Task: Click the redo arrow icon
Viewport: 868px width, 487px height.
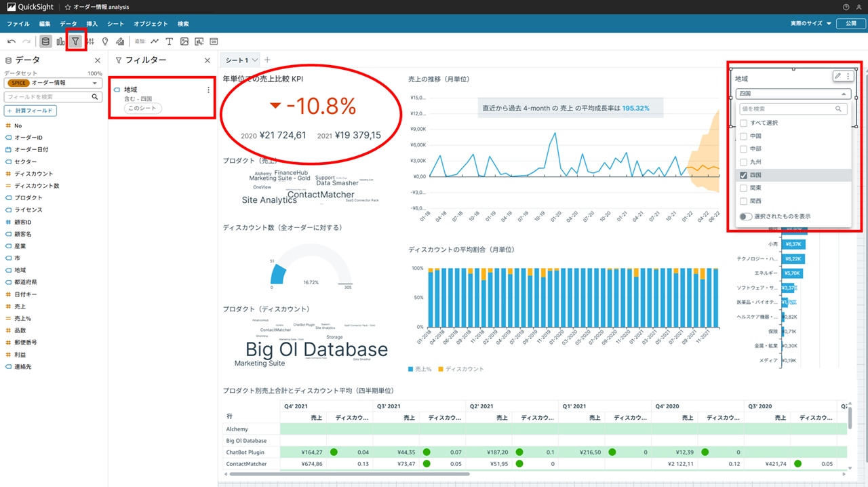Action: point(26,41)
